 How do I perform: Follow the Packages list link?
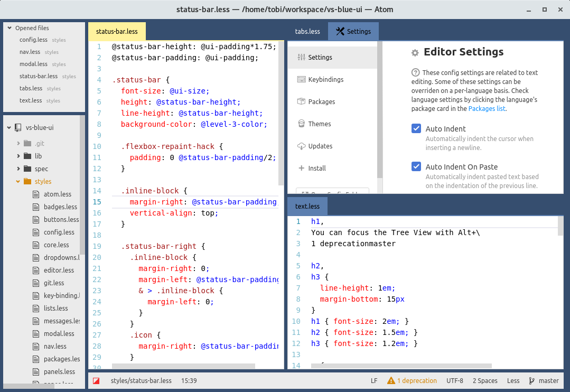(x=487, y=108)
